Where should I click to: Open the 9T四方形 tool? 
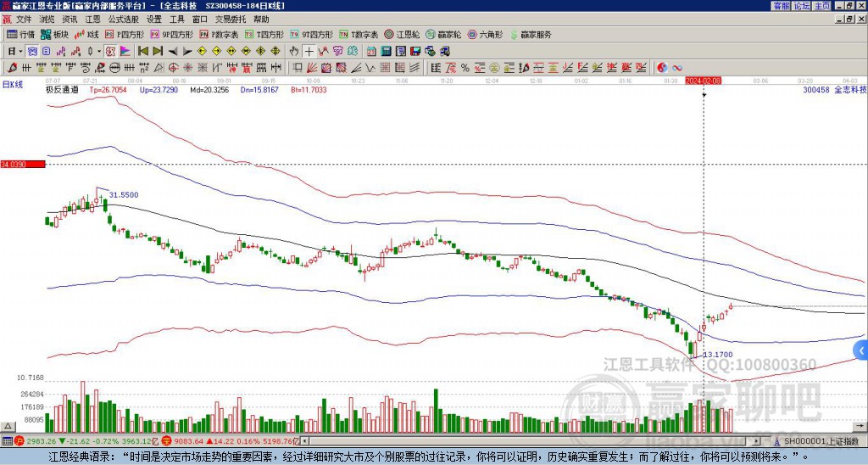tap(311, 34)
